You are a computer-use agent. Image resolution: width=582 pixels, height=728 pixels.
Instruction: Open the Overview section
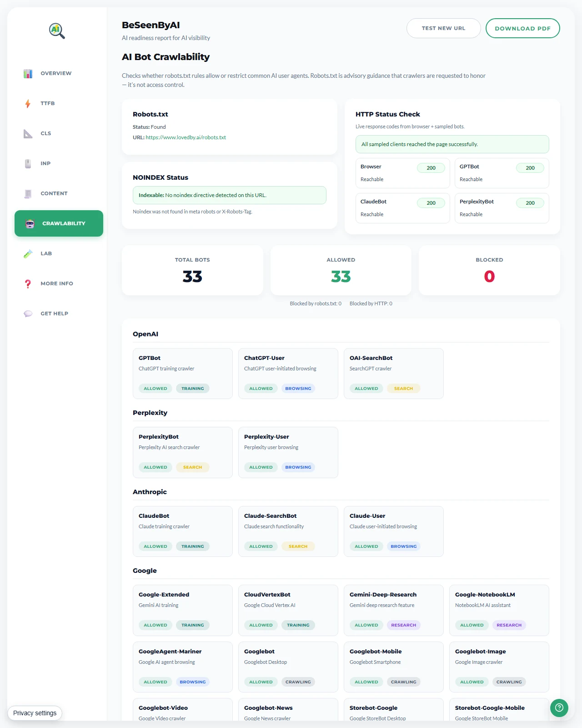[x=59, y=73]
